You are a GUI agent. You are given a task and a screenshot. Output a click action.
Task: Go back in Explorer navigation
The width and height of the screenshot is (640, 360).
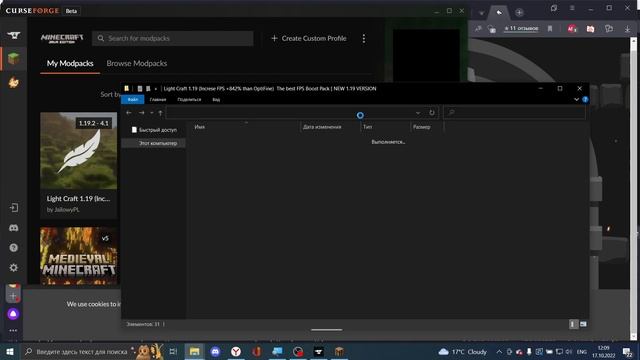tap(129, 113)
